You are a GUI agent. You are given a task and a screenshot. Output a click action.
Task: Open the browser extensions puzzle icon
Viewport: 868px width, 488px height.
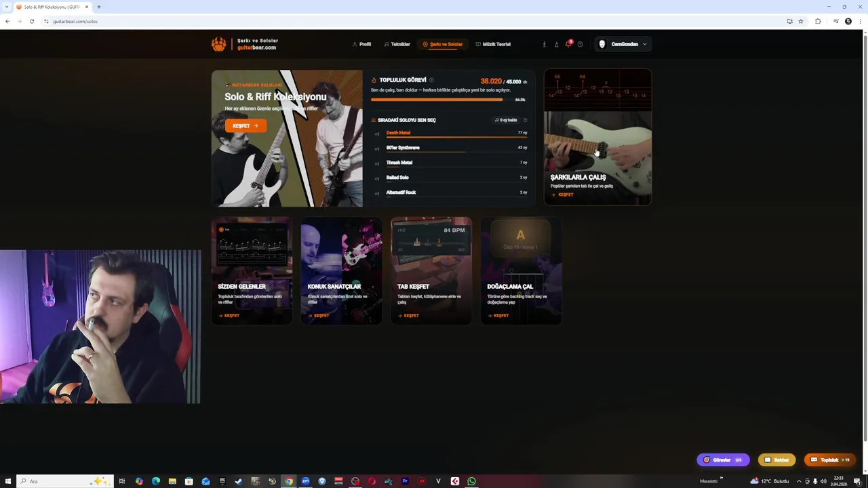pos(818,21)
